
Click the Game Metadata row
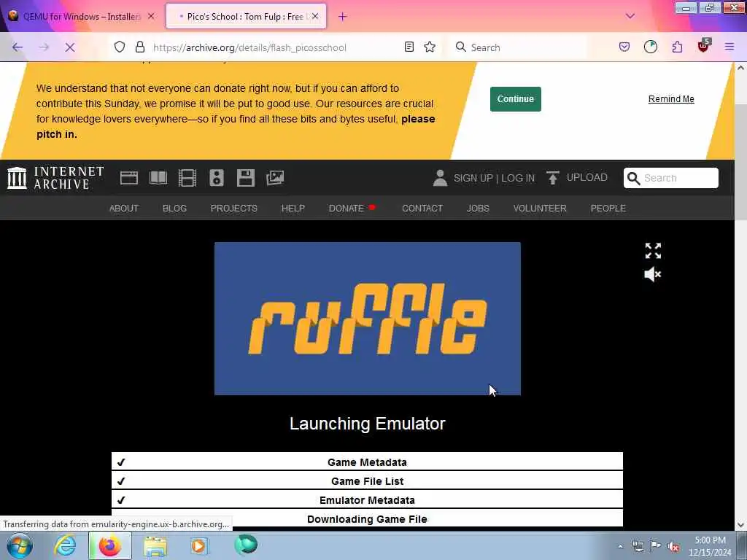tap(367, 462)
